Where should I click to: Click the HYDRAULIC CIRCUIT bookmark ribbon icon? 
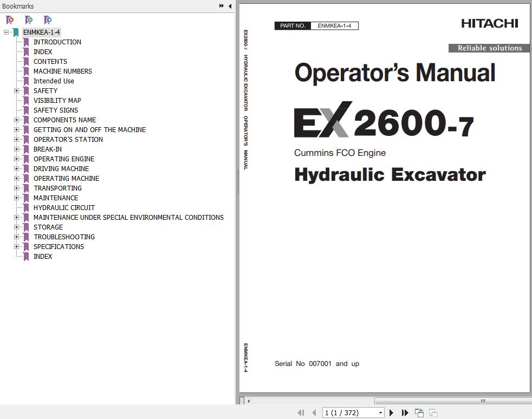(26, 207)
